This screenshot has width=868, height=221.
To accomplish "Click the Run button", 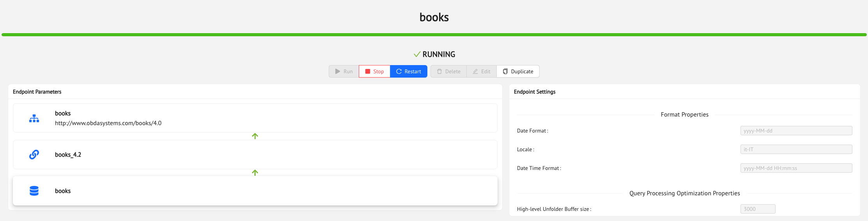I will pyautogui.click(x=344, y=71).
